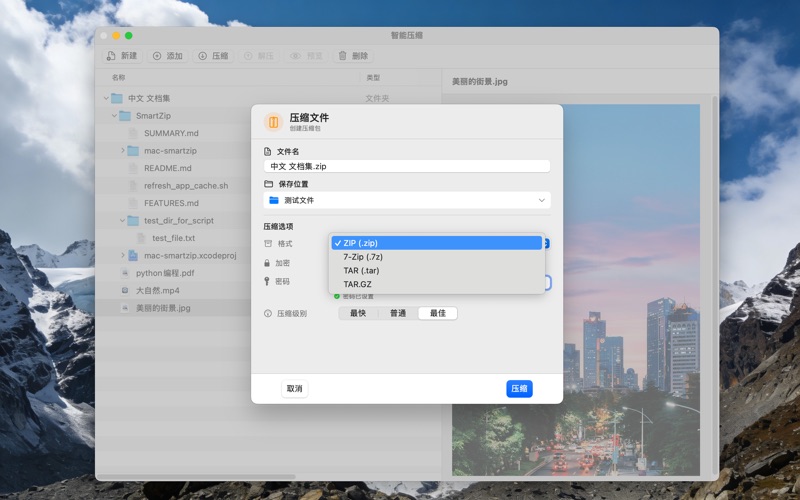Click the orange archive icon in dialog header
The height and width of the screenshot is (500, 800).
click(x=272, y=122)
